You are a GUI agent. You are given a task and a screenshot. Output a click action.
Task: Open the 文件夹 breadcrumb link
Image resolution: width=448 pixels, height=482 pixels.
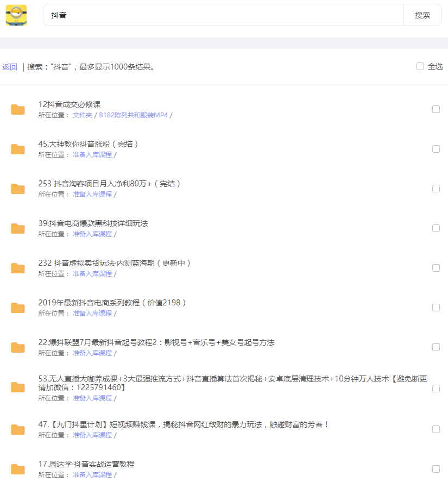[82, 115]
